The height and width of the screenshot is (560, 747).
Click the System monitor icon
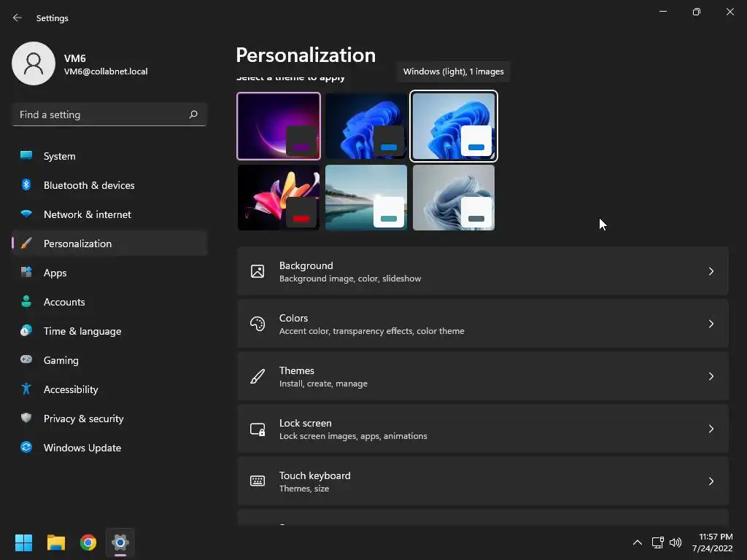26,156
